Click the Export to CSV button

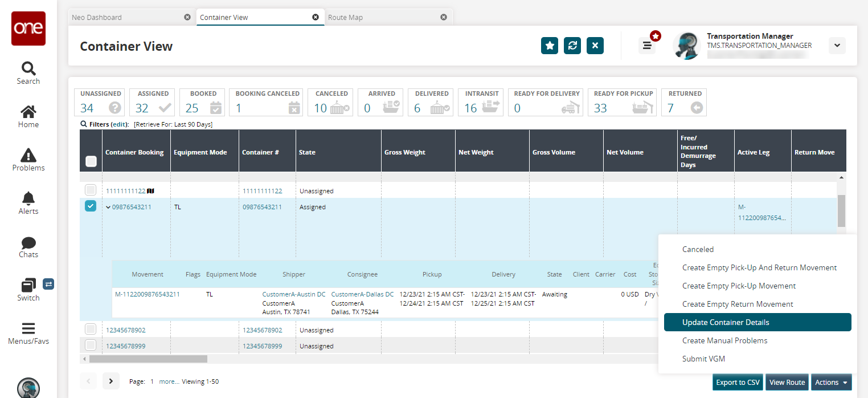[738, 383]
